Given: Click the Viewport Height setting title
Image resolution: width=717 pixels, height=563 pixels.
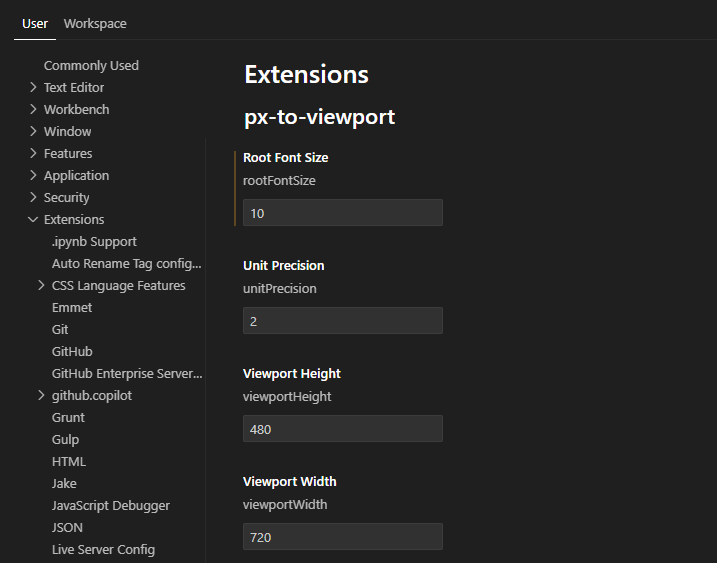Looking at the screenshot, I should point(292,374).
